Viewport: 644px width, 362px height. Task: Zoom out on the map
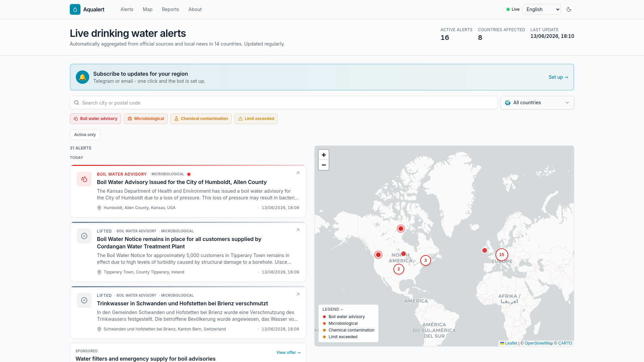(324, 165)
